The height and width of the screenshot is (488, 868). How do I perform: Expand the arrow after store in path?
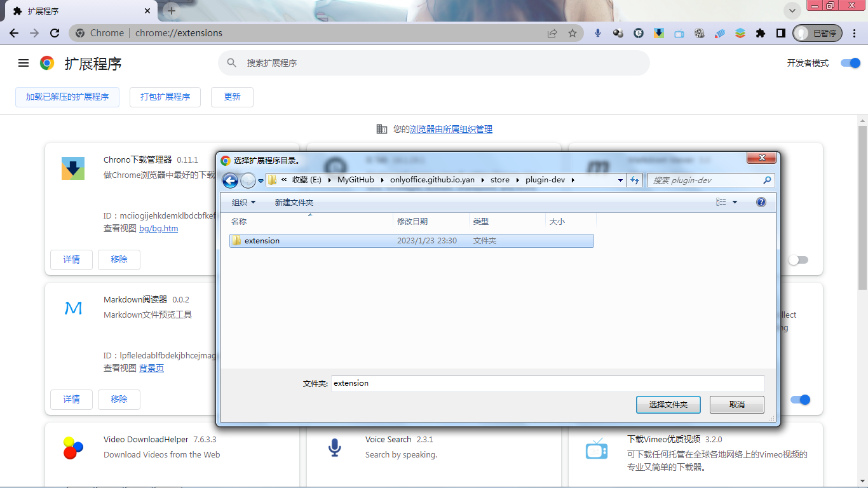click(518, 180)
